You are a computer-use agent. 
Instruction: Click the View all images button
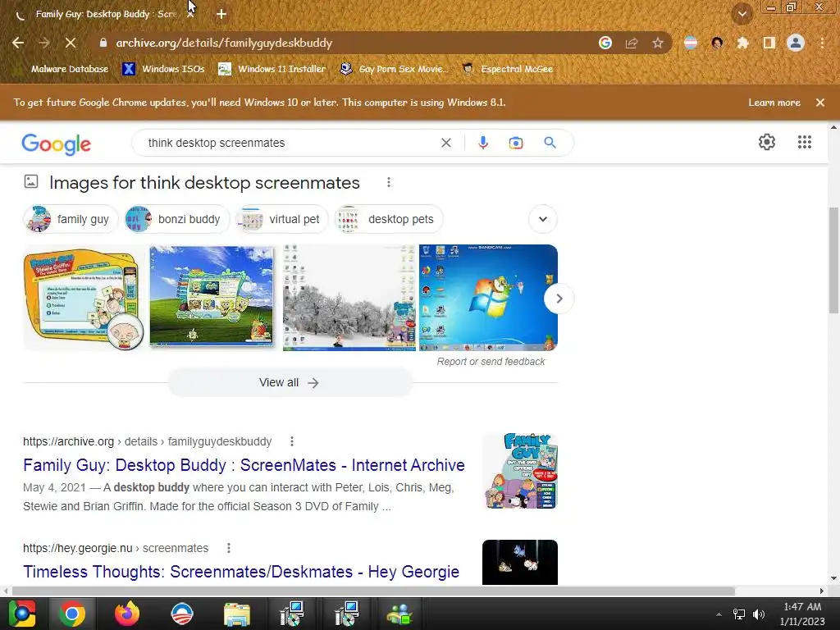tap(290, 382)
